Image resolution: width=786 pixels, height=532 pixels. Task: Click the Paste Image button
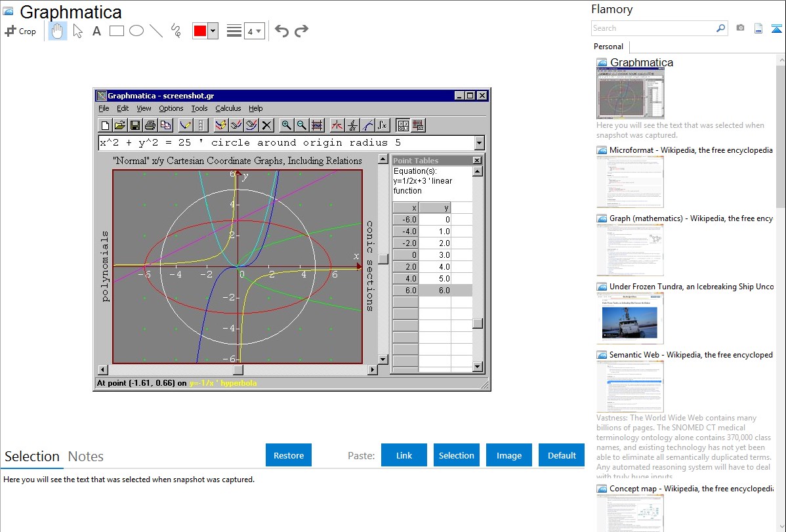tap(508, 455)
